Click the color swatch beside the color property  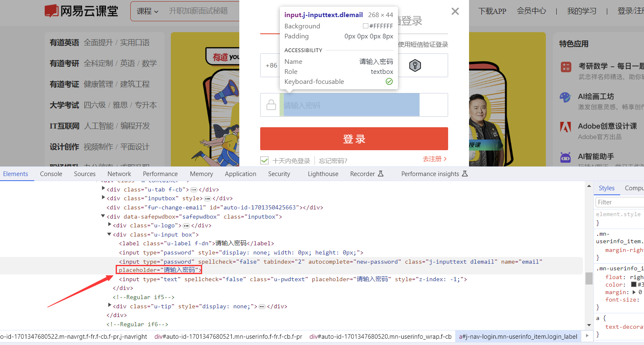634,285
